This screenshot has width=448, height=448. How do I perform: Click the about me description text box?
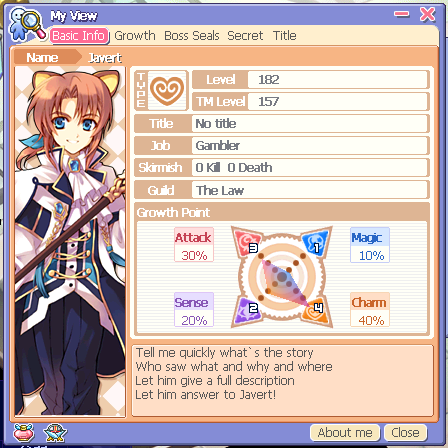click(x=283, y=381)
